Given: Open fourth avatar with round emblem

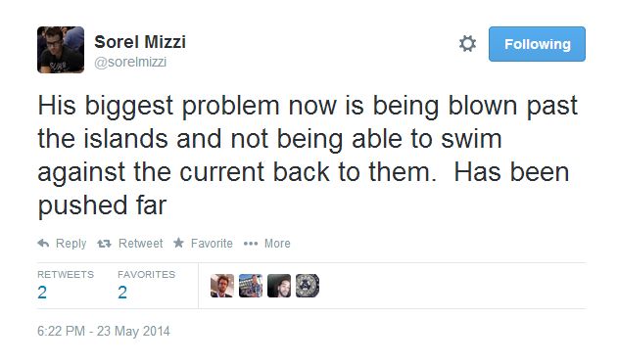Looking at the screenshot, I should (308, 286).
